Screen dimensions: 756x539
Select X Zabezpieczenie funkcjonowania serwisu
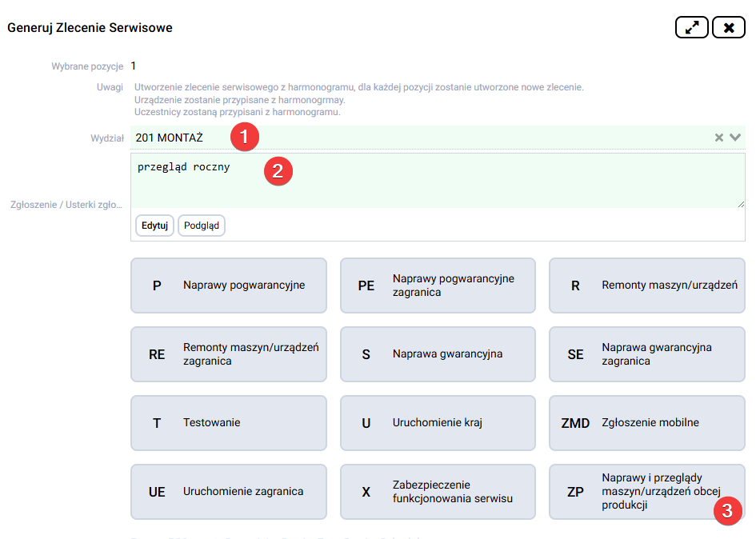click(438, 492)
